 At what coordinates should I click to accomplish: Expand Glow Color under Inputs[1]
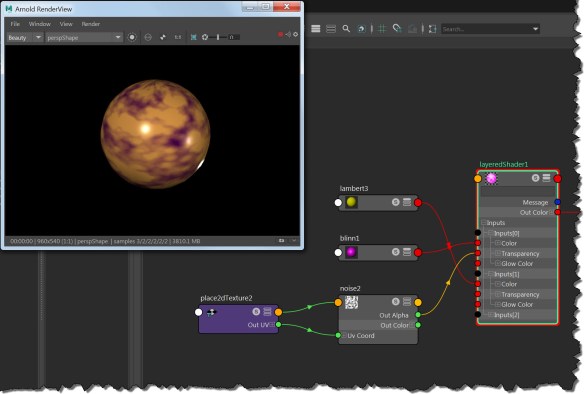tap(498, 304)
